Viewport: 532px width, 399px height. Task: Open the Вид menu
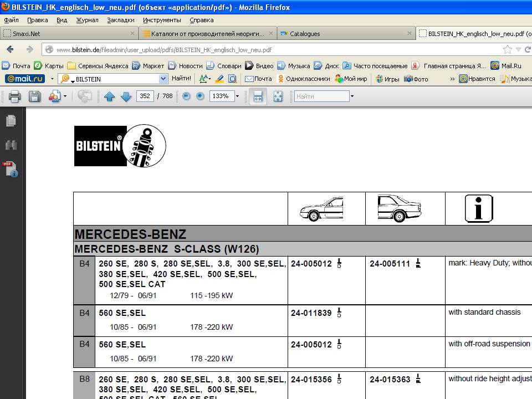[x=62, y=20]
